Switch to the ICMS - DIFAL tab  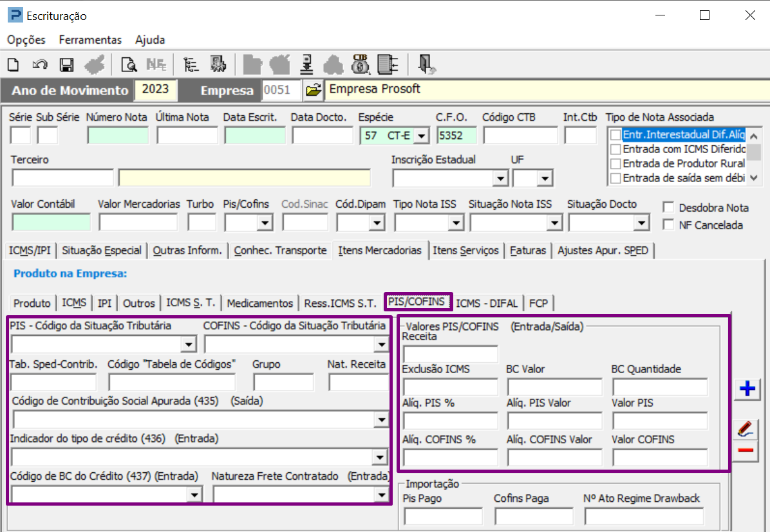click(489, 303)
